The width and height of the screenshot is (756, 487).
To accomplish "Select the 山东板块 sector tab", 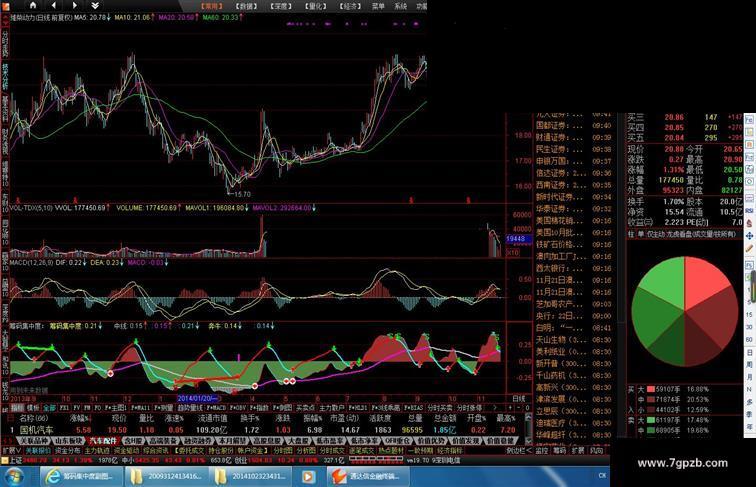I will [x=68, y=441].
